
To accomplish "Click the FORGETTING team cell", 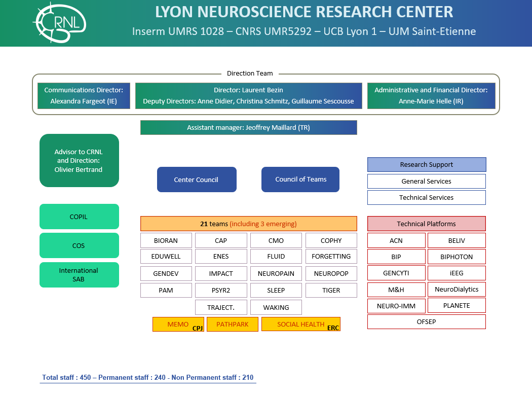I will (331, 257).
